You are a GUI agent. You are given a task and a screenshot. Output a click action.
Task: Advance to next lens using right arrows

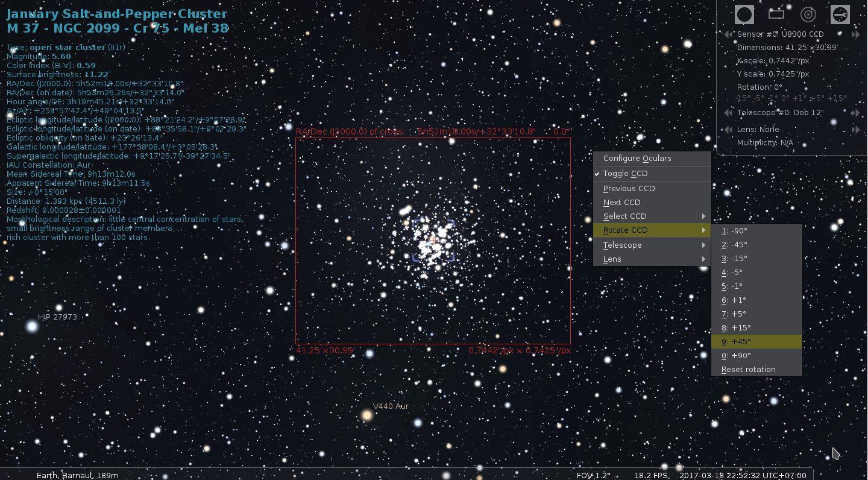(855, 130)
